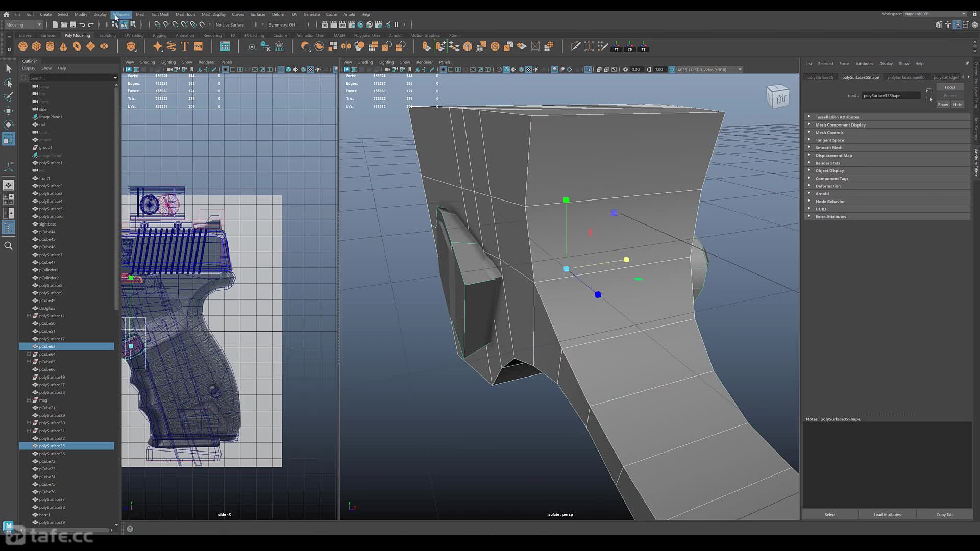980x551 pixels.
Task: Open the Workspace dropdown
Action: (x=935, y=14)
